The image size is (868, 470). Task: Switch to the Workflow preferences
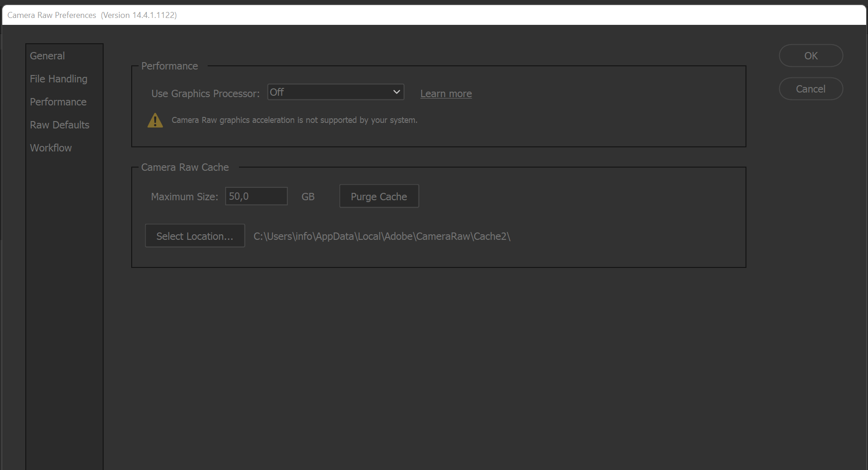pyautogui.click(x=51, y=147)
